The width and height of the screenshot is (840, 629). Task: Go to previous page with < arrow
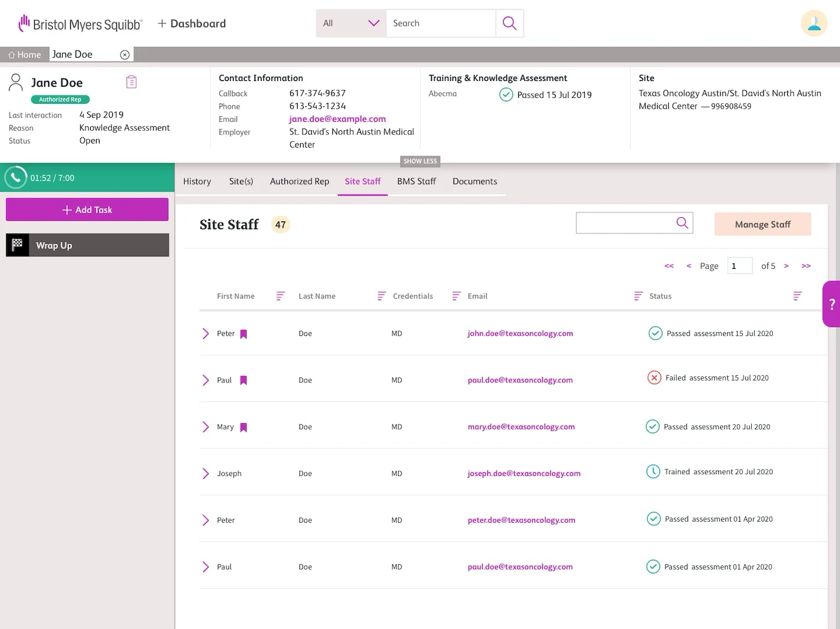[x=689, y=266]
